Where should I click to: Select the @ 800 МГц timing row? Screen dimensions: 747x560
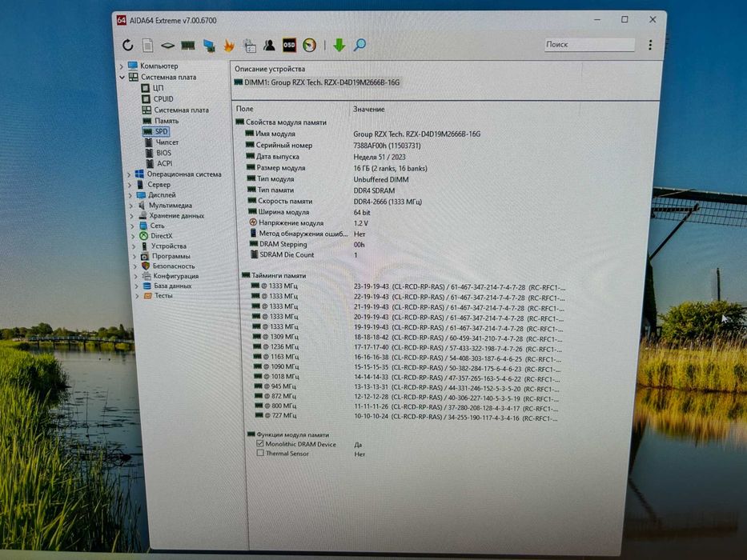point(407,406)
